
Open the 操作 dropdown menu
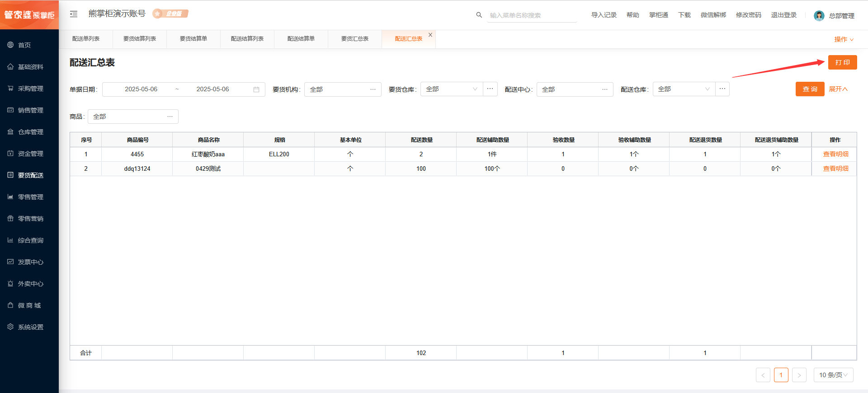tap(844, 39)
